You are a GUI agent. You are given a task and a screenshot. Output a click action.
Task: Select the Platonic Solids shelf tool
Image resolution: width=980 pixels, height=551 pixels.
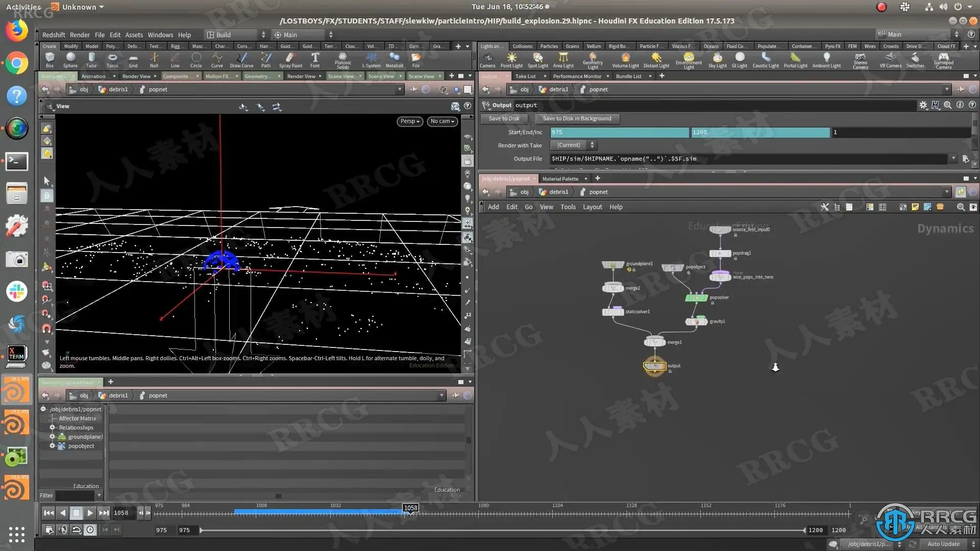tap(343, 61)
